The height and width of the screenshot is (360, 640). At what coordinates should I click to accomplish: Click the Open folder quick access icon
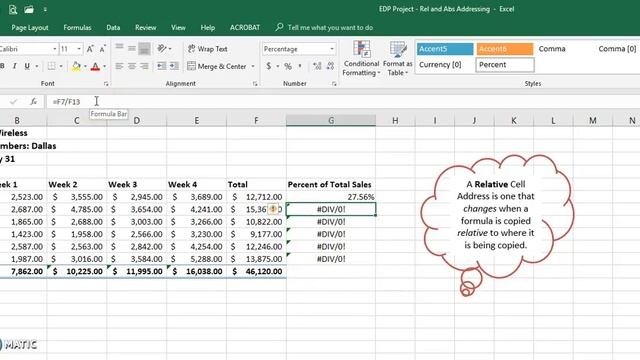click(x=29, y=9)
